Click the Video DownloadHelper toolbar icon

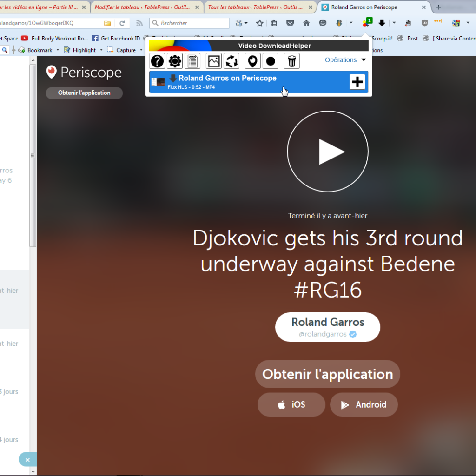click(x=367, y=22)
